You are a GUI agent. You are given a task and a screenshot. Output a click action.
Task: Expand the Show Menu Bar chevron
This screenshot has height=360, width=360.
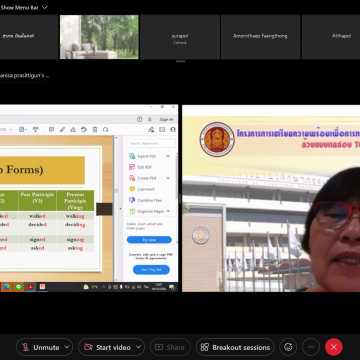45,7
